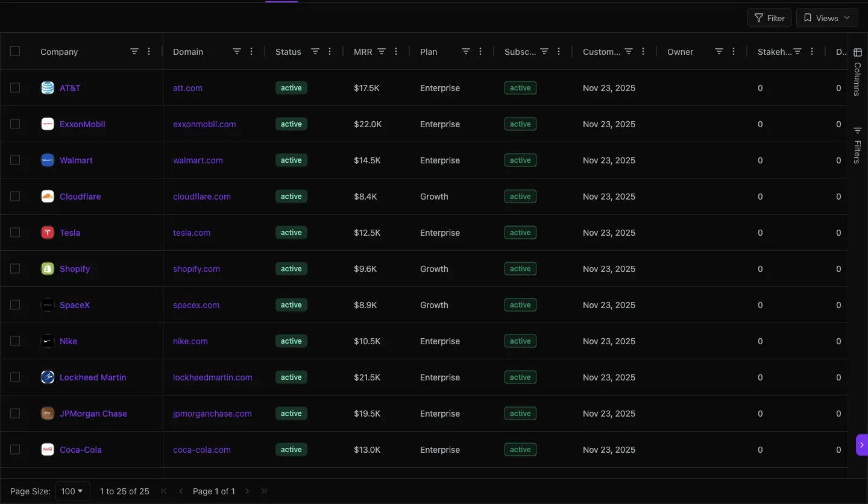
Task: Open the Stakeholders column three-dot menu
Action: click(x=812, y=52)
